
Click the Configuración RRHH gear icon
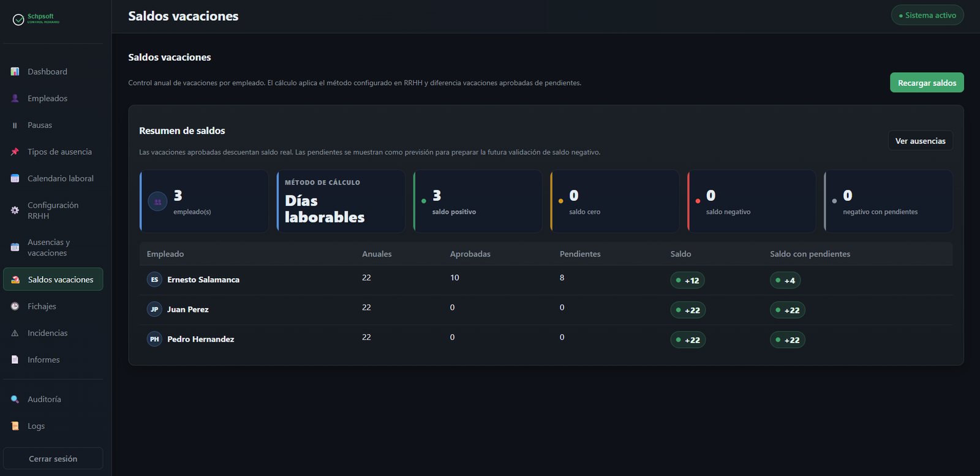15,210
